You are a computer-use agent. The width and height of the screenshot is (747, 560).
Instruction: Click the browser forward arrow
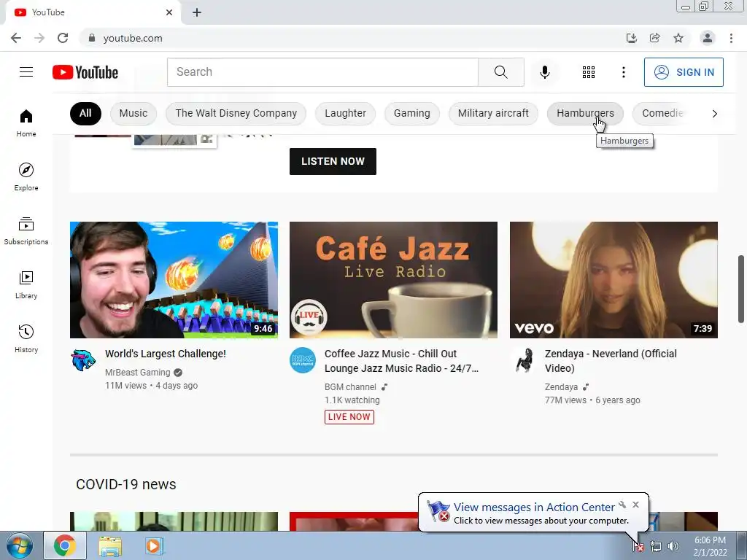39,38
